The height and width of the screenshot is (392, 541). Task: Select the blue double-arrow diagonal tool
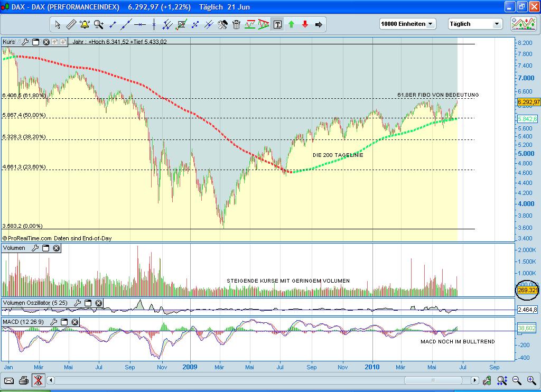195,24
